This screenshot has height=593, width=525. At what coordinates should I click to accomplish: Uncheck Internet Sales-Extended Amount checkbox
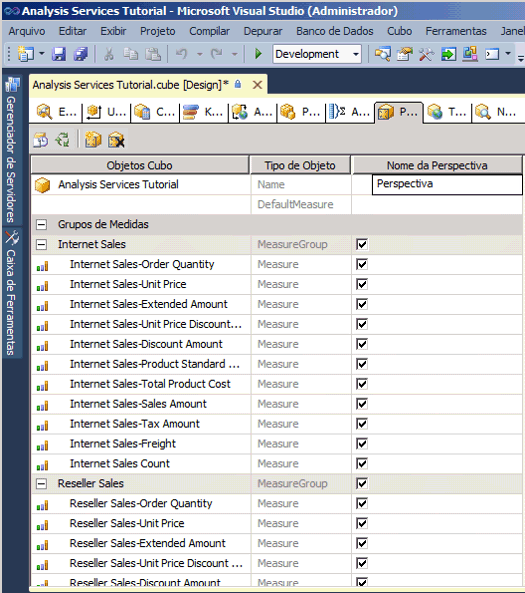click(362, 304)
